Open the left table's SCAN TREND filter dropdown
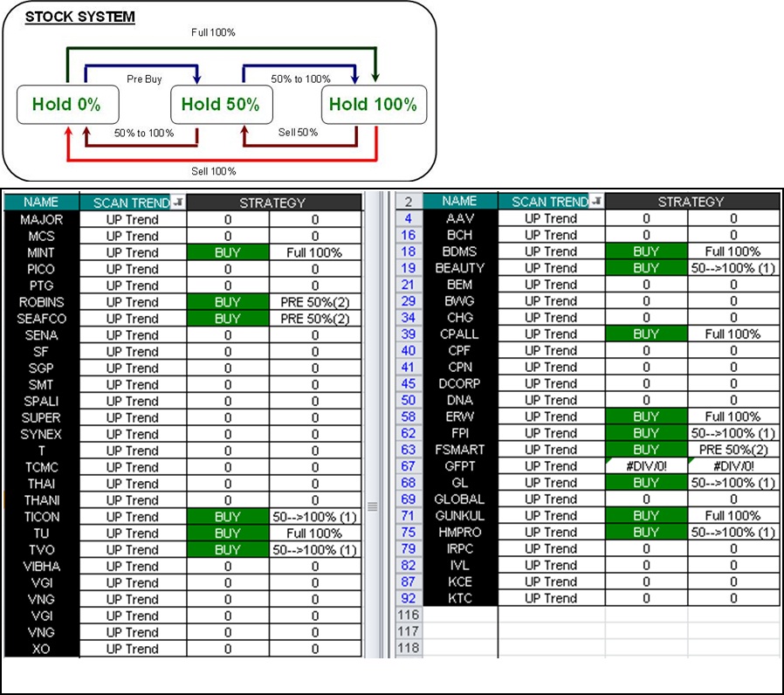Image resolution: width=784 pixels, height=695 pixels. pos(177,203)
